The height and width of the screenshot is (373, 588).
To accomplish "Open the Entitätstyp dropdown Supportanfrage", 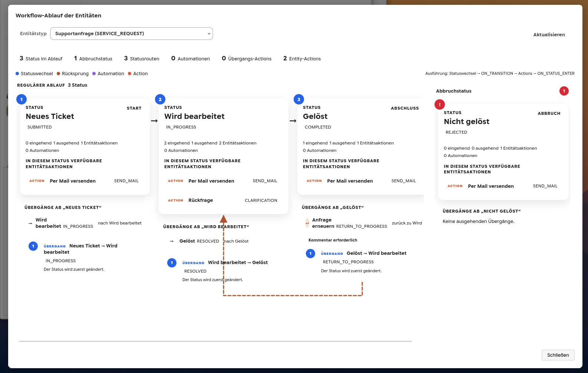I will tap(132, 33).
